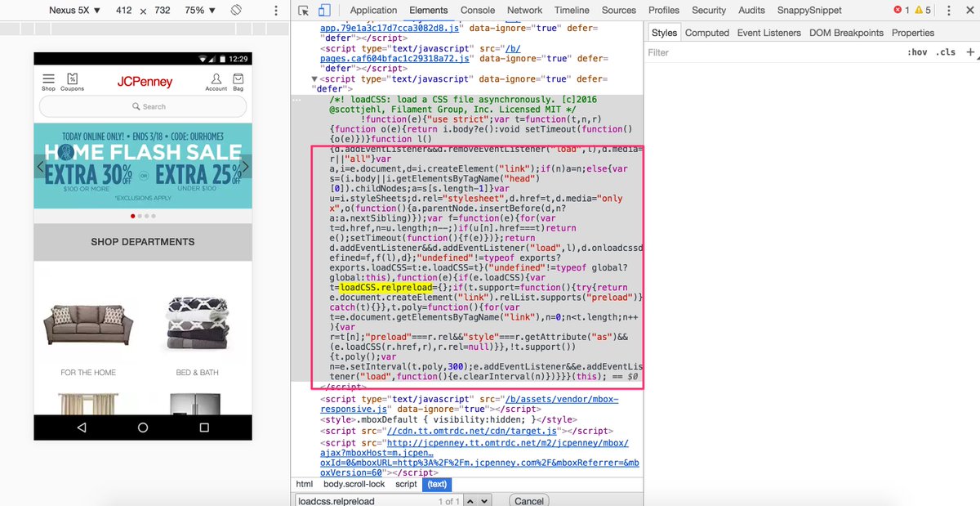
Task: Rotate the emulated device orientation
Action: tap(235, 10)
